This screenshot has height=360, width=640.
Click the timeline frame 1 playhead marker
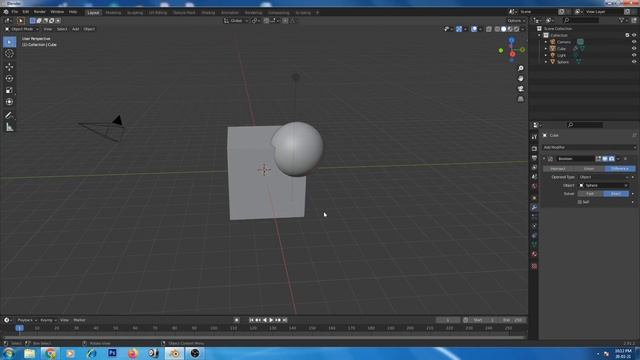[19, 328]
